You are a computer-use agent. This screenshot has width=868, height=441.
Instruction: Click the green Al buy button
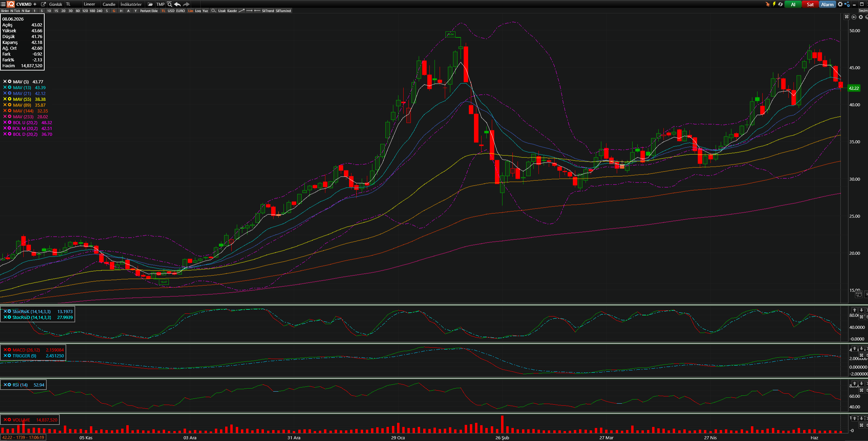coord(793,4)
